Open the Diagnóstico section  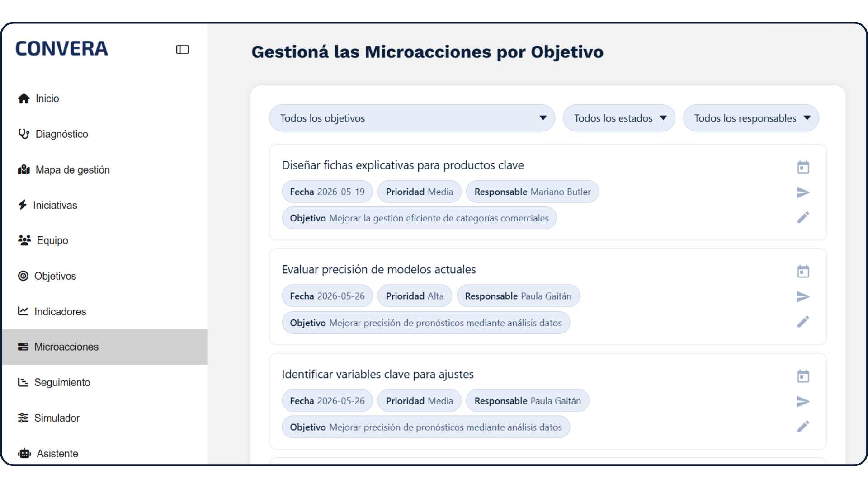[104, 134]
